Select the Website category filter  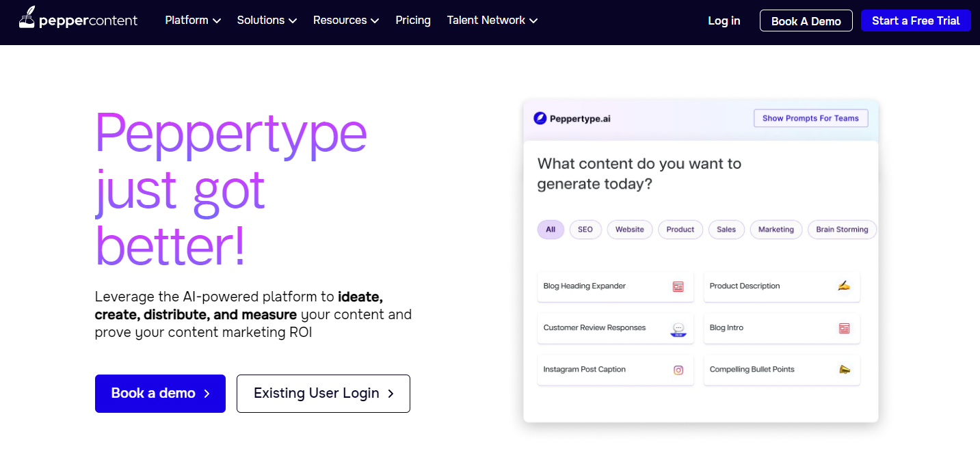pos(630,230)
